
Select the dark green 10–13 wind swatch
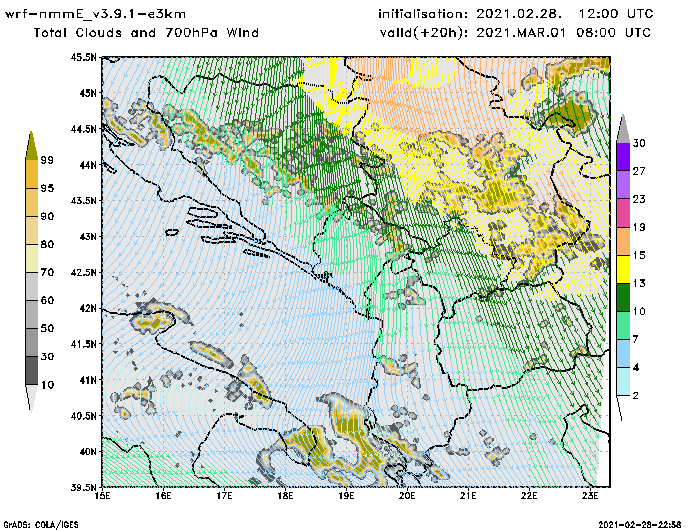coord(622,298)
